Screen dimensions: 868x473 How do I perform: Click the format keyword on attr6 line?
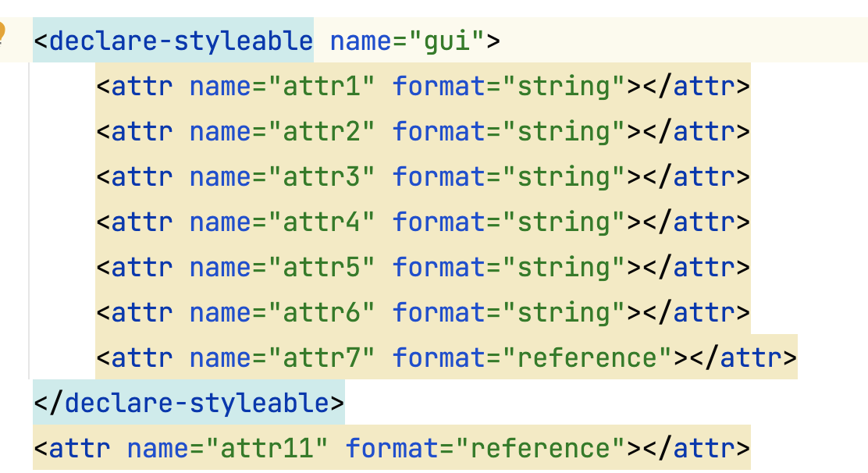(x=439, y=312)
